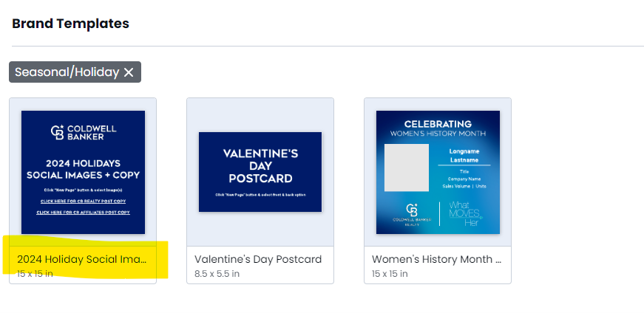This screenshot has height=313, width=644.
Task: Click the Brand Templates heading
Action: [x=71, y=24]
